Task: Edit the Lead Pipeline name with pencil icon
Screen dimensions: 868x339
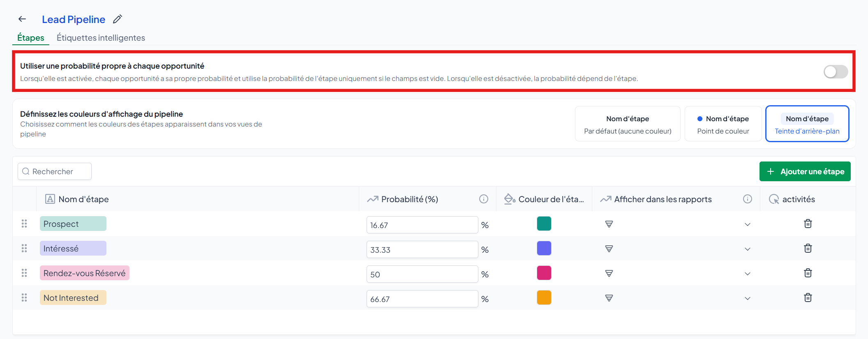Action: point(118,19)
